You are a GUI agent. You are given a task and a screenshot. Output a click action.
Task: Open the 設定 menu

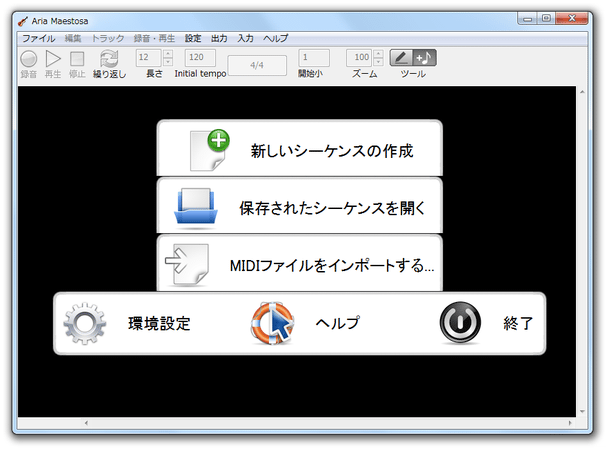point(193,38)
